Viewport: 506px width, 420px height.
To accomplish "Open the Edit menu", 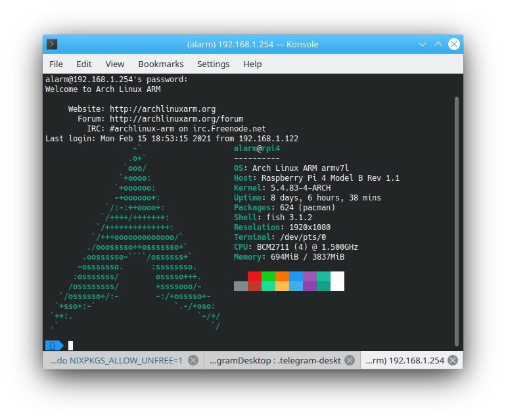I will tap(84, 64).
